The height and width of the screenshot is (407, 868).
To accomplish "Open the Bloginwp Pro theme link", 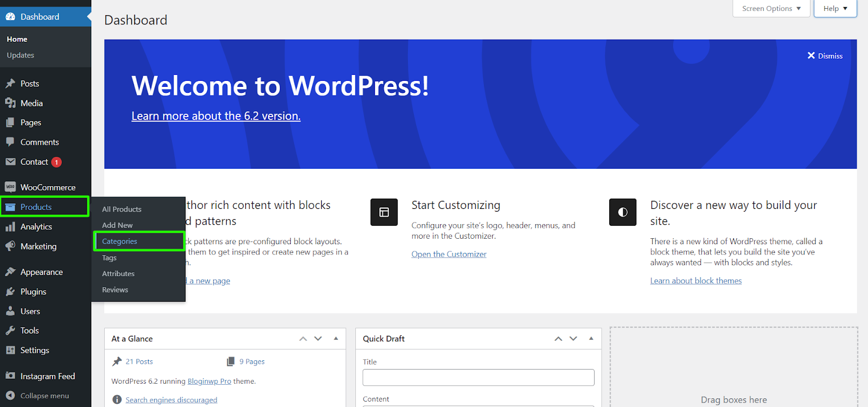I will click(209, 381).
